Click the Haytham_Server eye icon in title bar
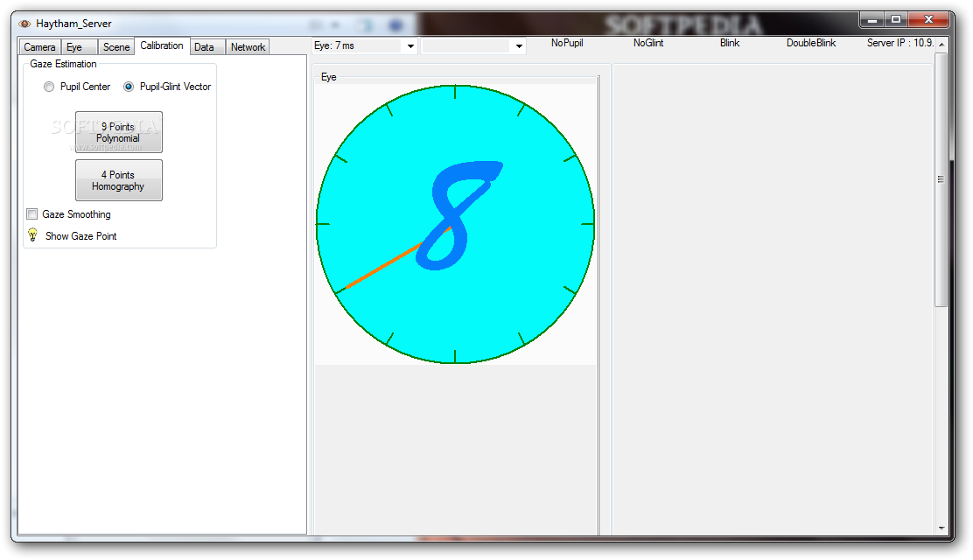This screenshot has width=973, height=560. [x=24, y=24]
